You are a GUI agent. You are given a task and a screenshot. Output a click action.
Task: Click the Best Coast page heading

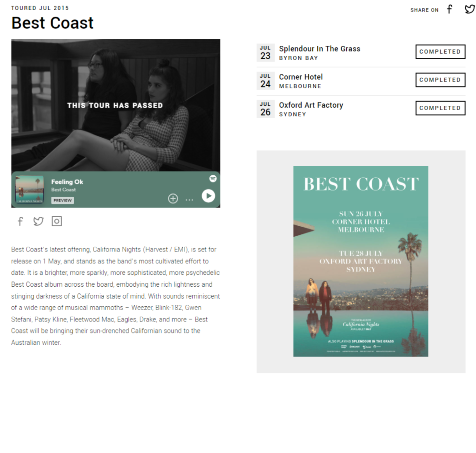tap(52, 23)
